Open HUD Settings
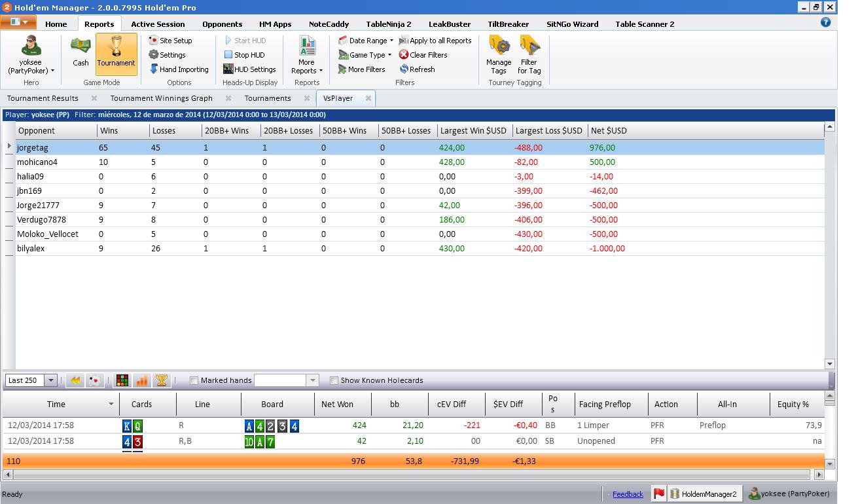858x504 pixels. point(249,69)
